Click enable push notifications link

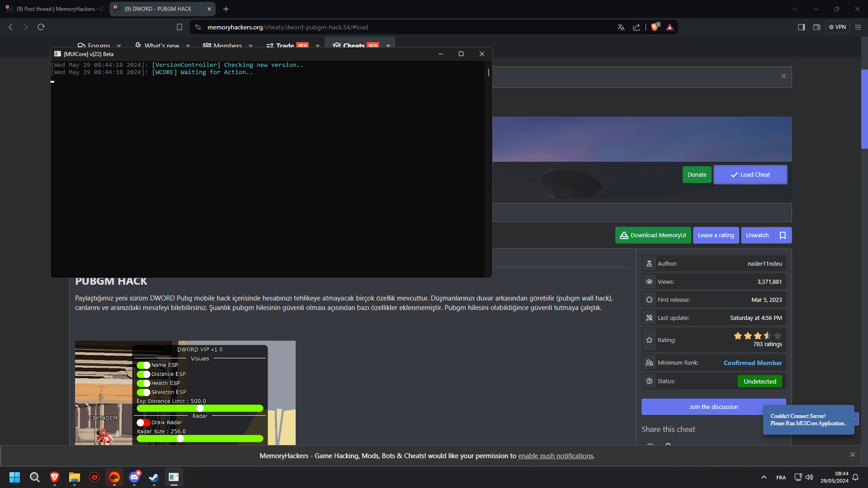pyautogui.click(x=556, y=456)
